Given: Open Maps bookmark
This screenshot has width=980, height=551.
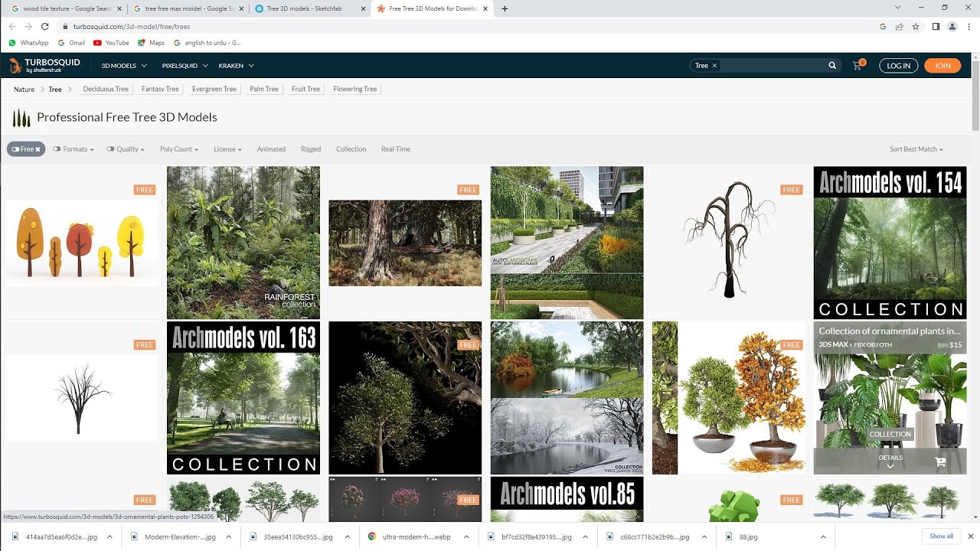Looking at the screenshot, I should click(151, 43).
